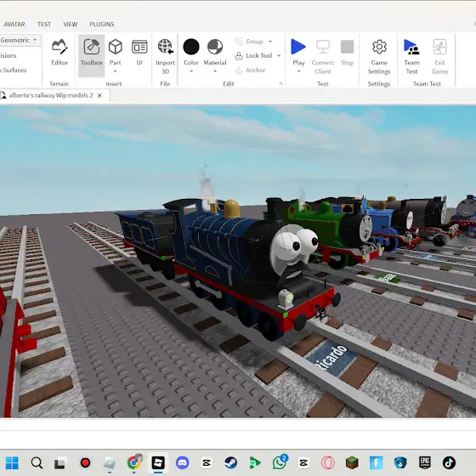The image size is (476, 476).
Task: Expand the Part dropdown arrow
Action: pos(116,71)
